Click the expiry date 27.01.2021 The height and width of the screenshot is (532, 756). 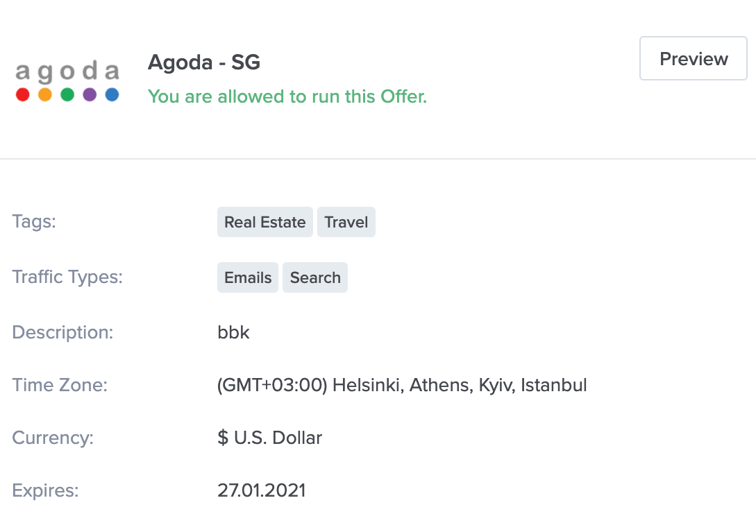pos(261,490)
